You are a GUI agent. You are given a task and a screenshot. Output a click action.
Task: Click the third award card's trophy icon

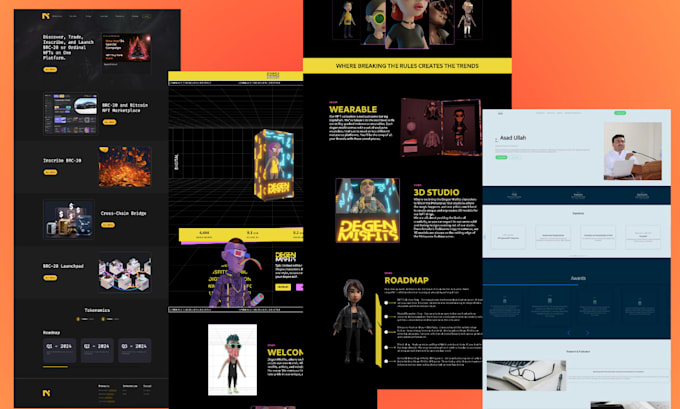point(595,300)
